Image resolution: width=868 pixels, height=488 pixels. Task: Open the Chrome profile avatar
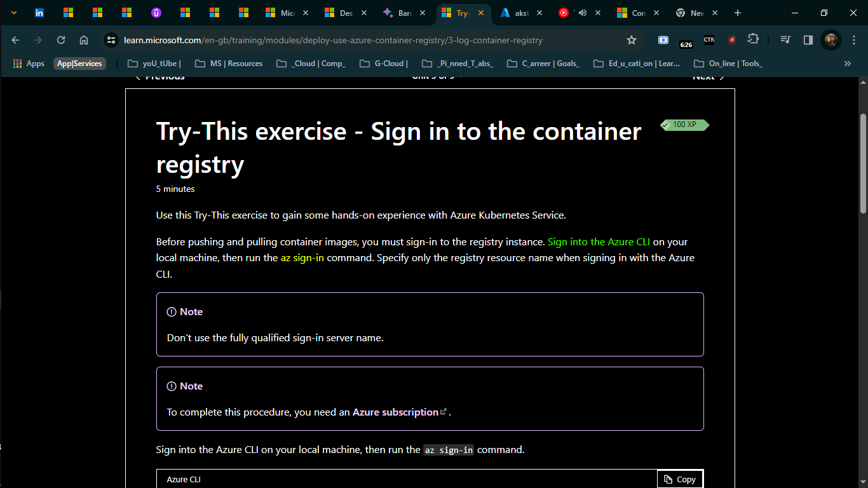(831, 39)
